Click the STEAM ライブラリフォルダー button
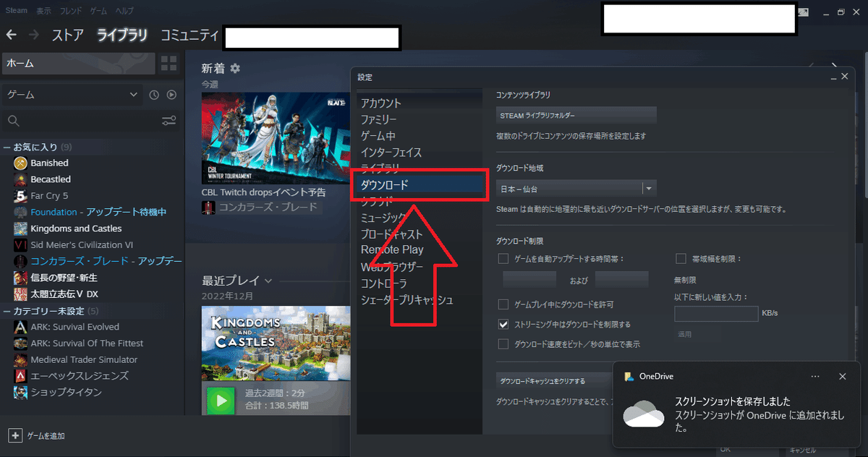This screenshot has width=868, height=457. pyautogui.click(x=575, y=114)
